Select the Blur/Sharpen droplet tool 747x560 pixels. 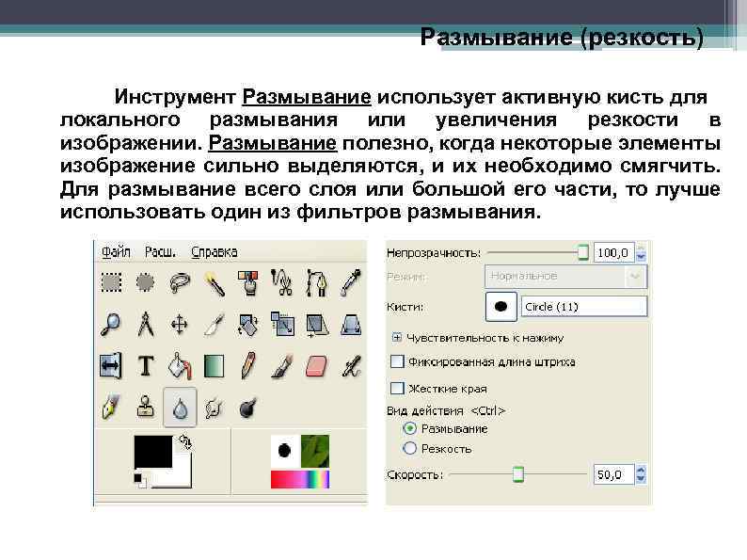180,408
